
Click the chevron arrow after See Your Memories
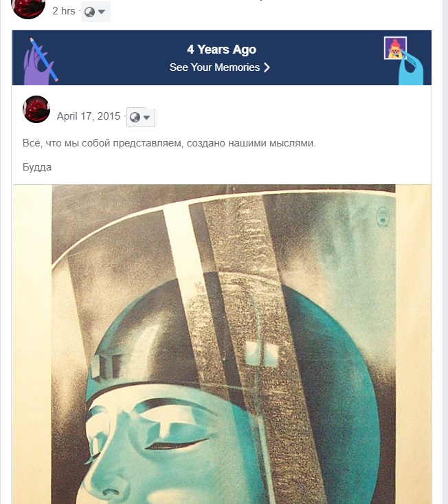267,67
